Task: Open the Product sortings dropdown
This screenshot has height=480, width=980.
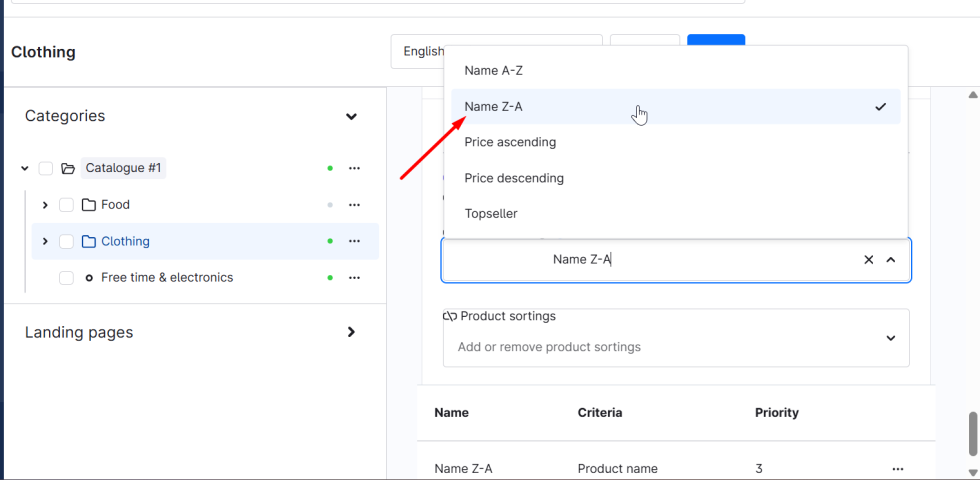Action: 890,338
